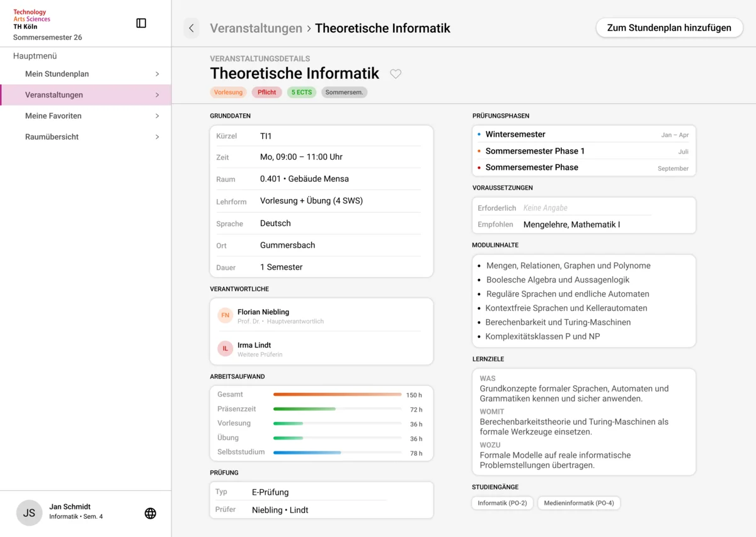Viewport: 756px width, 537px height.
Task: Click the Selbststudium blue progress bar
Action: 307,453
